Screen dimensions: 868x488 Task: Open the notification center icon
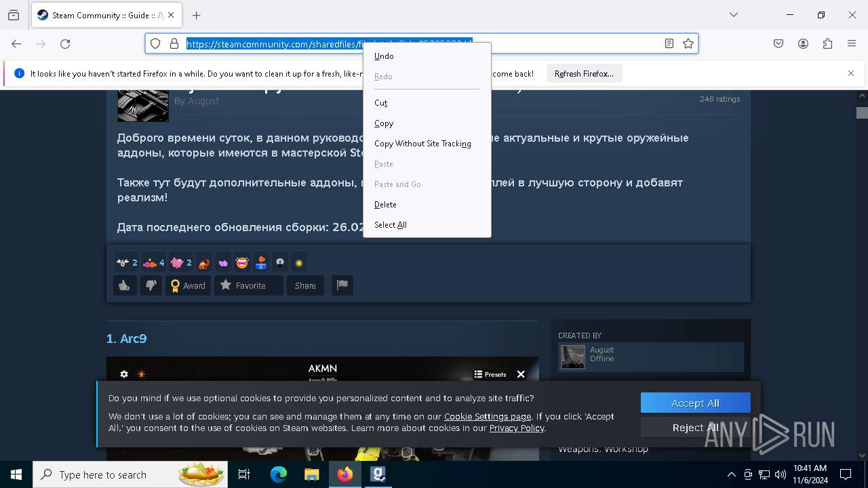pyautogui.click(x=846, y=474)
